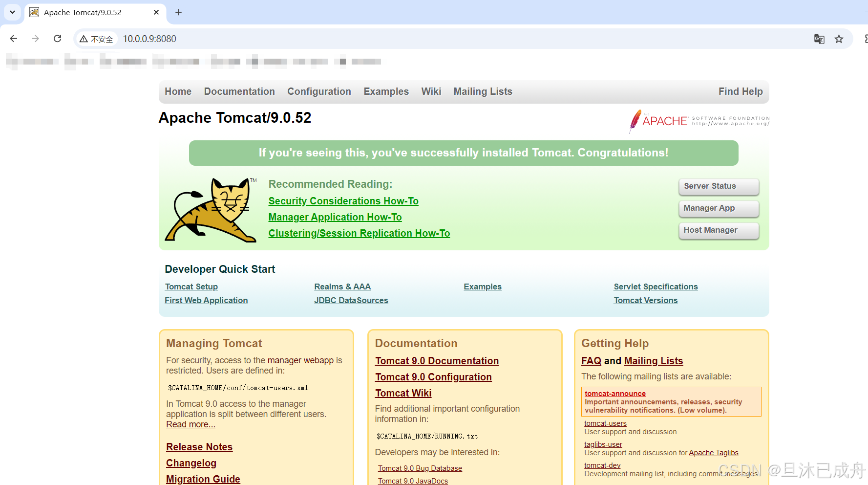
Task: Bookmark this page with star icon
Action: pyautogui.click(x=839, y=39)
